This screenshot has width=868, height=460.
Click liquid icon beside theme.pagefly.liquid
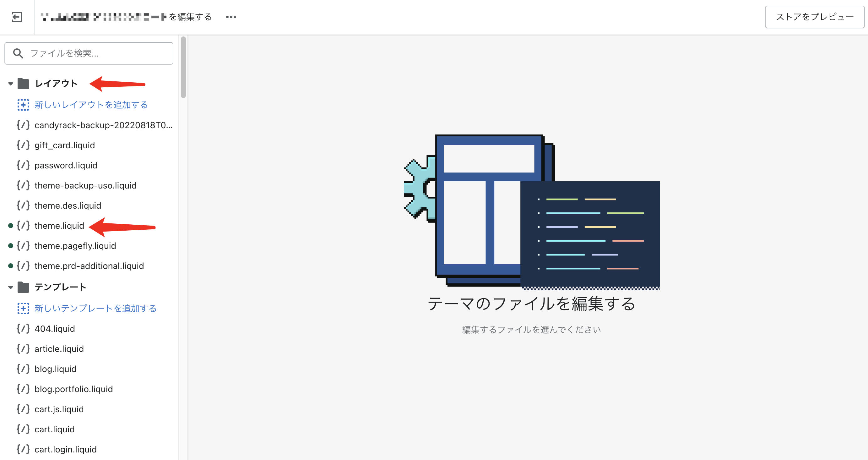23,246
